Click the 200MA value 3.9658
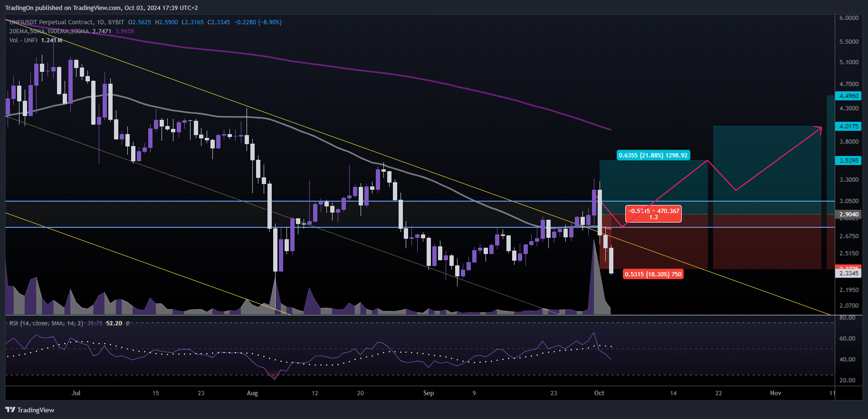Screen dimensions: 868x419 (x=124, y=31)
